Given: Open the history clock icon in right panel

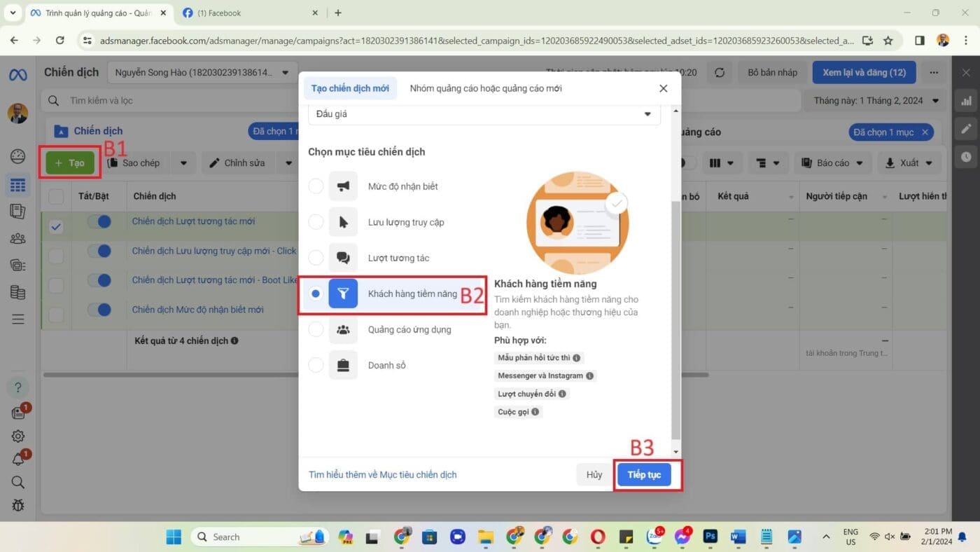Looking at the screenshot, I should click(967, 157).
